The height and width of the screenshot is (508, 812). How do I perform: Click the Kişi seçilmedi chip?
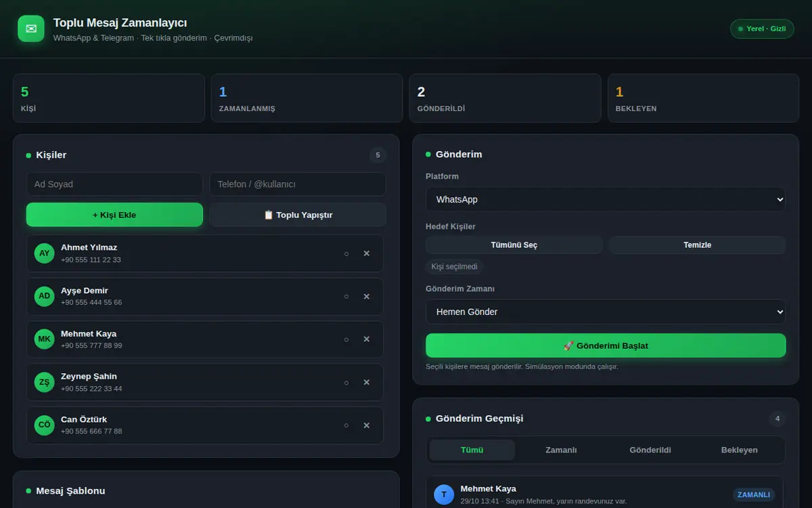pyautogui.click(x=454, y=267)
